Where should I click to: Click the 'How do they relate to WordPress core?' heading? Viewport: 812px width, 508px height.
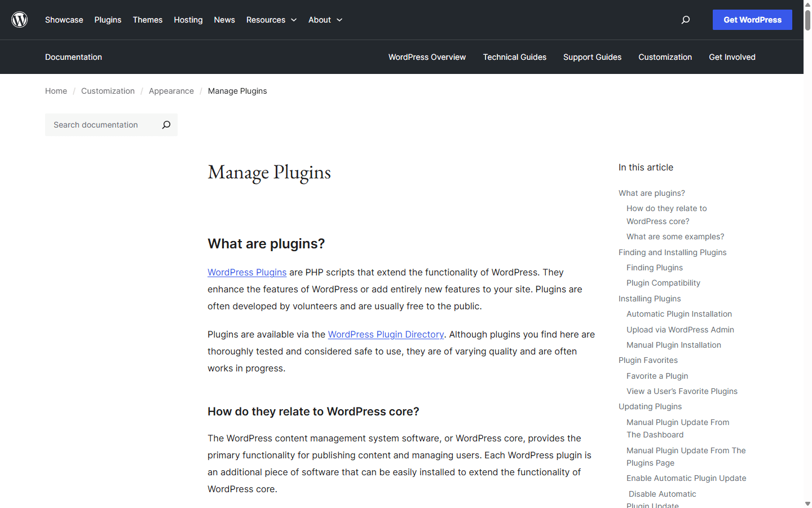314,411
